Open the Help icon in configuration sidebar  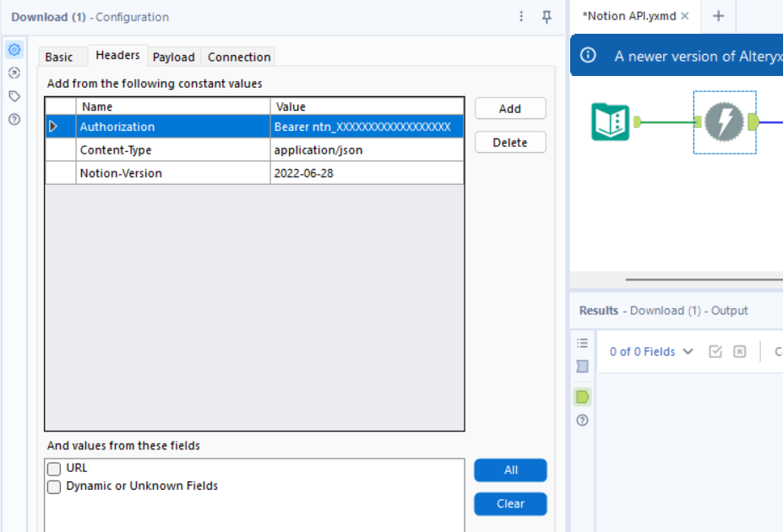pyautogui.click(x=14, y=119)
